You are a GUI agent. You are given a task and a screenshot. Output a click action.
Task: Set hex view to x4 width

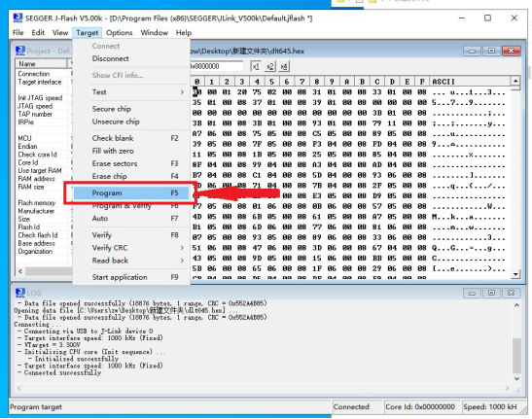pos(284,66)
